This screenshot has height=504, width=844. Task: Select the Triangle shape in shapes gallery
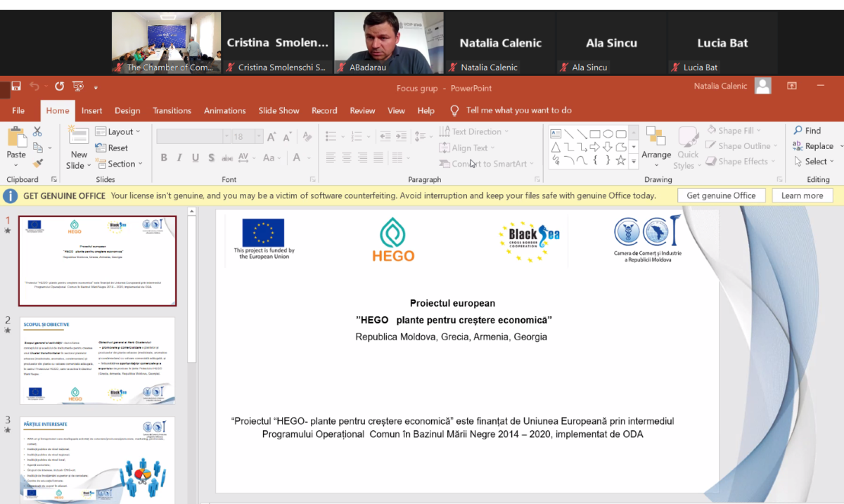[556, 147]
